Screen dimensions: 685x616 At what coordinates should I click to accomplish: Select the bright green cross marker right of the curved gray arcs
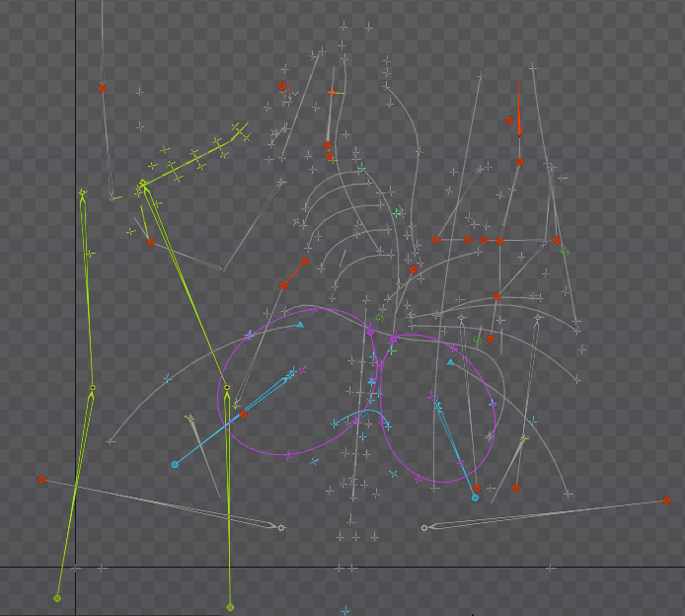click(x=397, y=213)
